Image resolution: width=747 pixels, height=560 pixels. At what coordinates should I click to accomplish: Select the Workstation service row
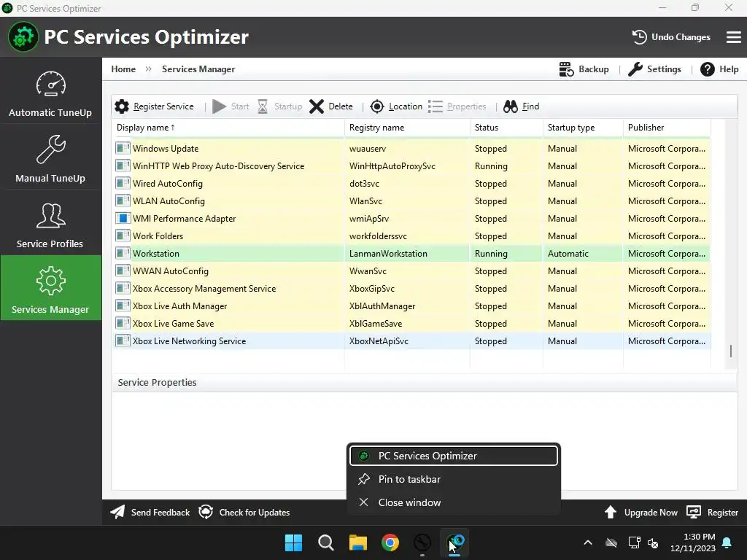tap(412, 254)
